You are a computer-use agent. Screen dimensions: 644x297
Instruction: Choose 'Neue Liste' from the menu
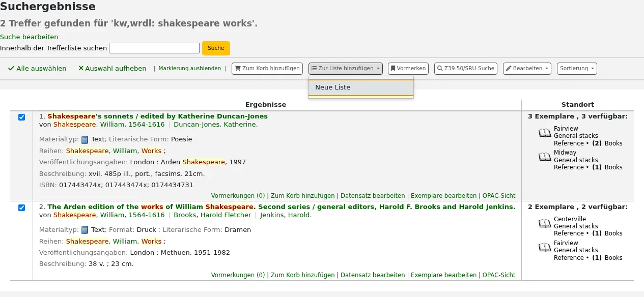point(361,87)
